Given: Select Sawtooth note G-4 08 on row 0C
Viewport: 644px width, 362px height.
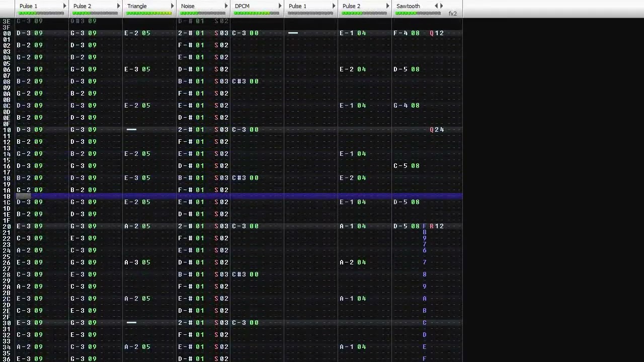Looking at the screenshot, I should click(x=406, y=106).
